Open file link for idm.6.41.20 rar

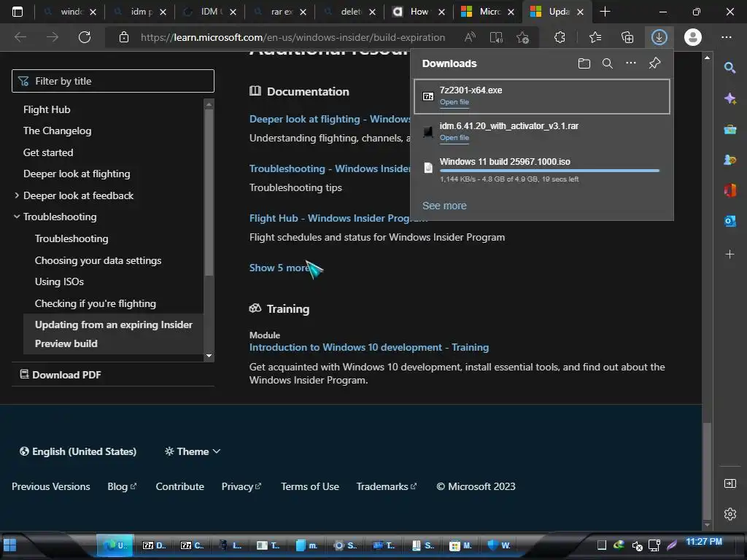[x=454, y=138]
